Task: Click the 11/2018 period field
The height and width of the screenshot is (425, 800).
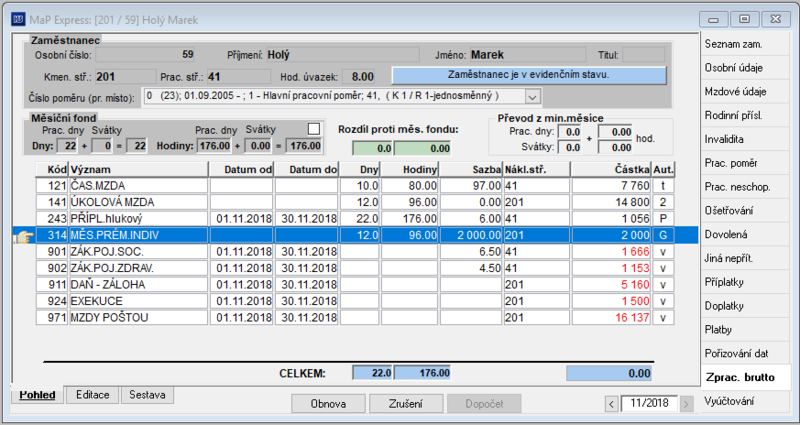Action: tap(649, 403)
